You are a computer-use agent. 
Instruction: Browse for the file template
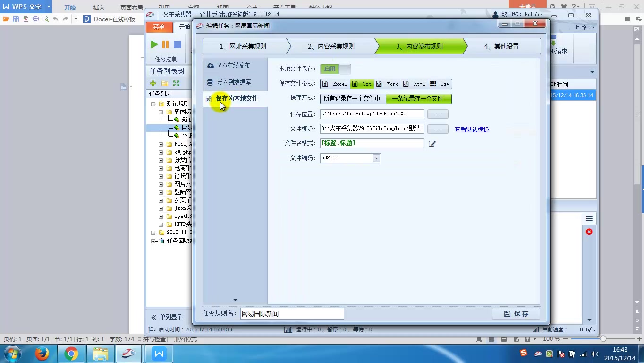click(438, 129)
